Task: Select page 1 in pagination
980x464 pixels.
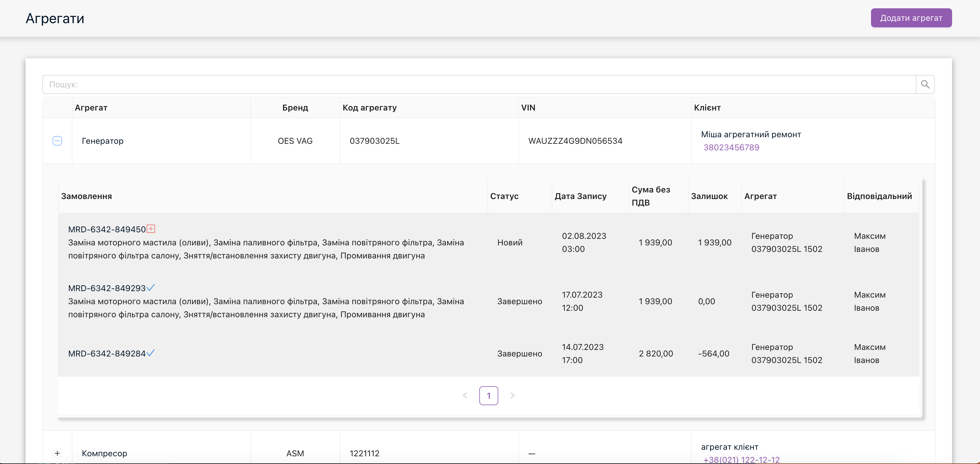Action: coord(489,395)
